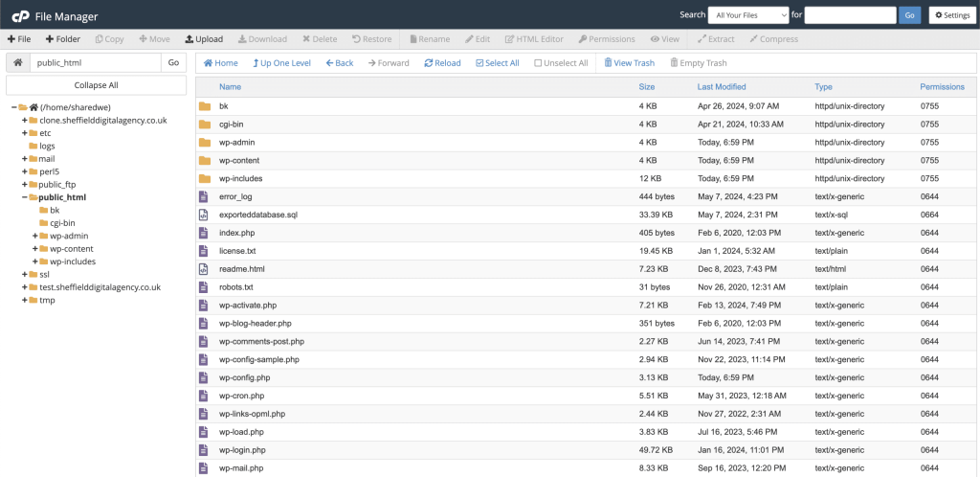The image size is (980, 477).
Task: Click the logs folder icon in tree
Action: pyautogui.click(x=33, y=146)
